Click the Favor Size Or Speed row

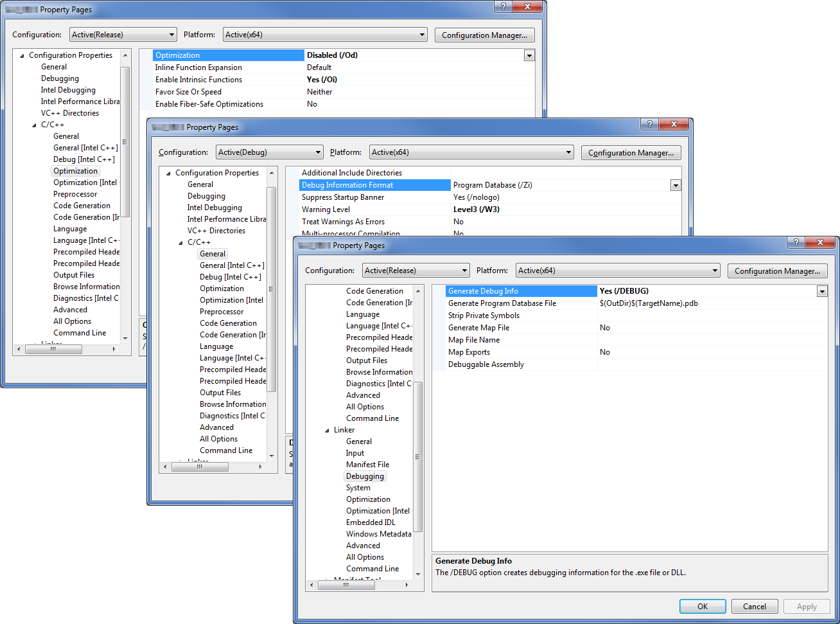tap(344, 92)
